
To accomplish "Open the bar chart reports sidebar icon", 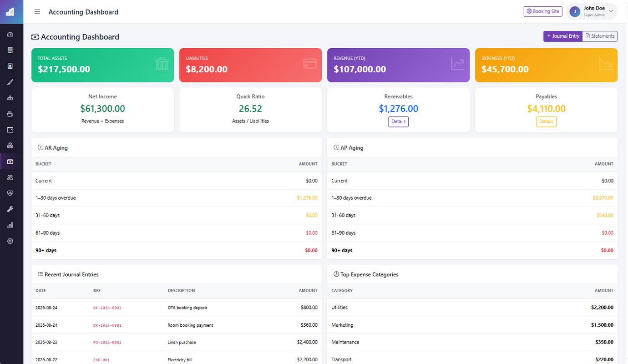I will tap(10, 225).
